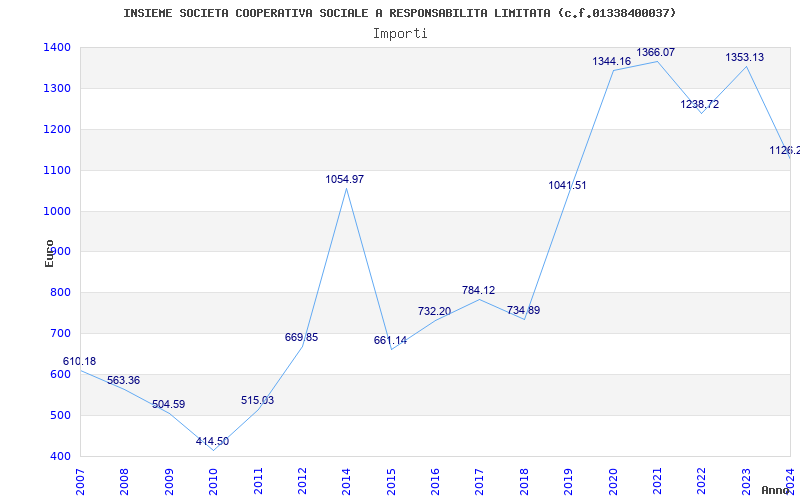Click the 2017 year label
The image size is (800, 500).
point(480,481)
